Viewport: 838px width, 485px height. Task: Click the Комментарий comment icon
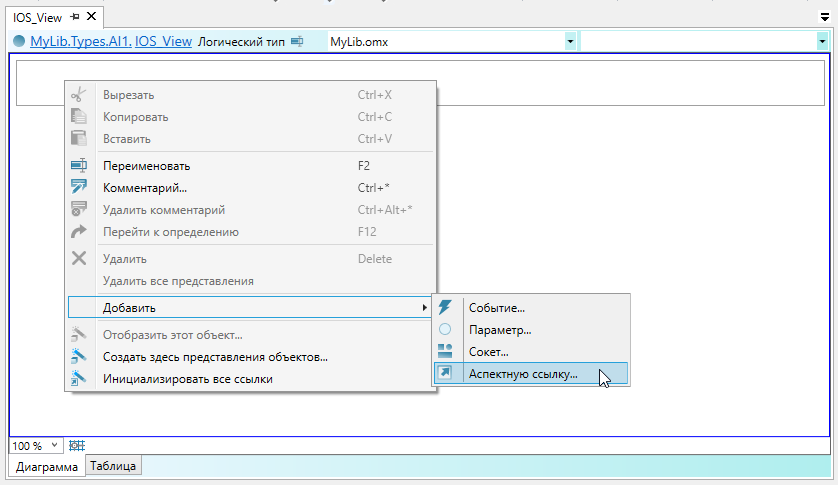click(79, 187)
